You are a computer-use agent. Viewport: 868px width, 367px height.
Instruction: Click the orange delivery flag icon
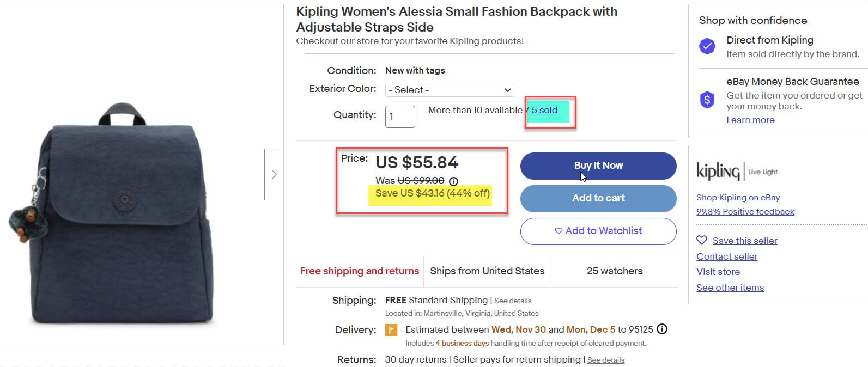391,330
